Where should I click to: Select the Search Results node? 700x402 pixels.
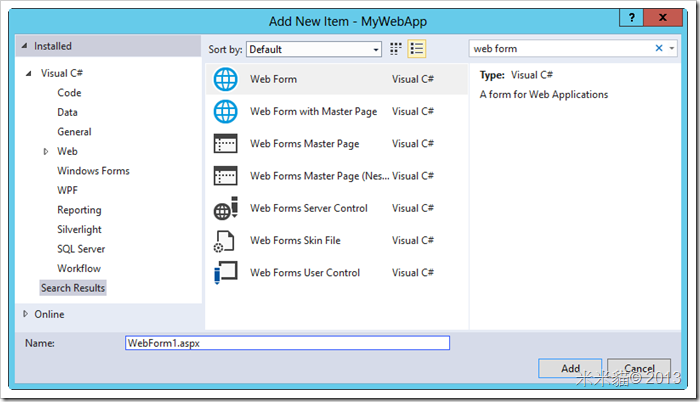[x=73, y=288]
